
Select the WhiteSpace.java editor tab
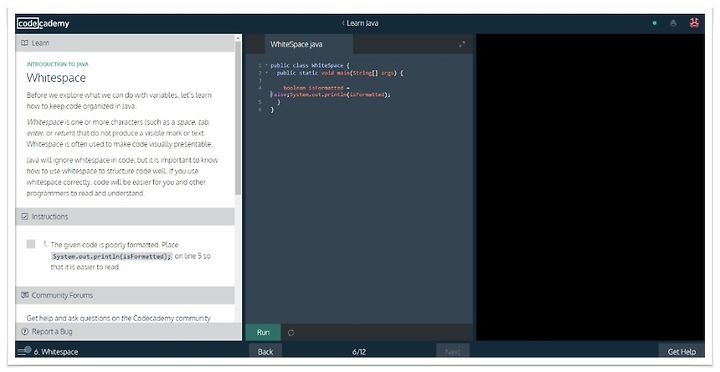click(309, 44)
